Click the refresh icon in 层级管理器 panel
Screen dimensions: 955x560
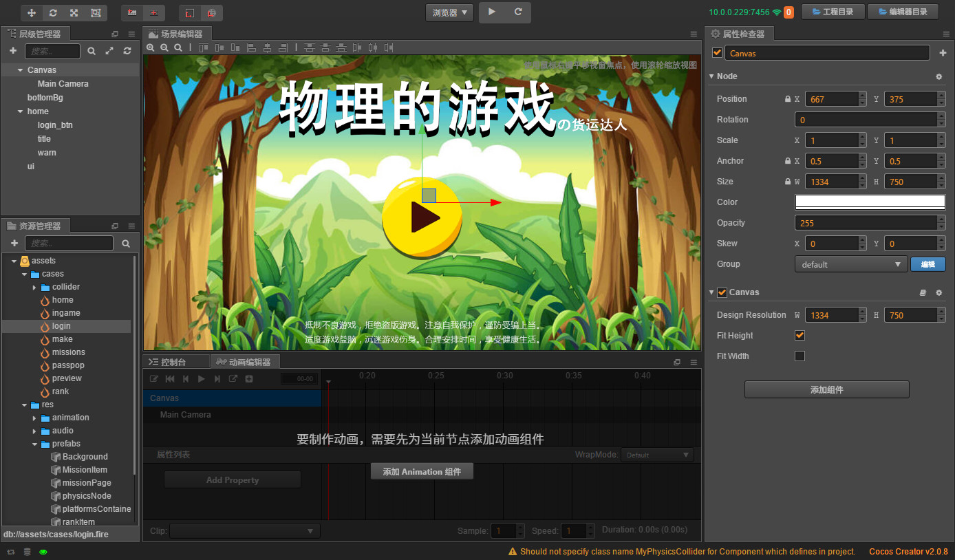[127, 50]
